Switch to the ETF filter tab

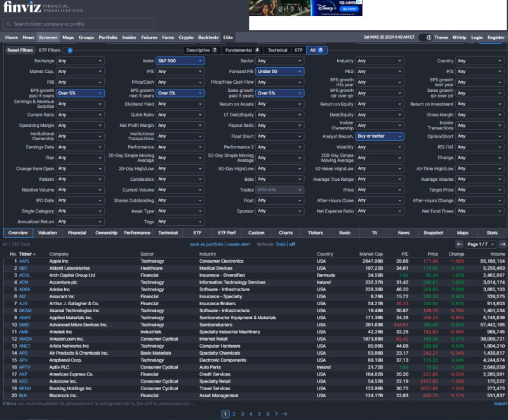pyautogui.click(x=298, y=50)
